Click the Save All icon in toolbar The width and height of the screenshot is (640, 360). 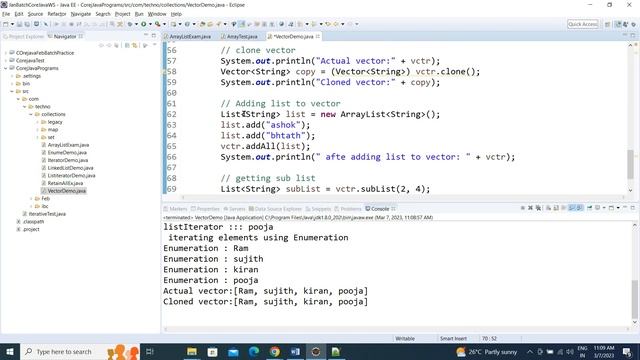[x=27, y=24]
